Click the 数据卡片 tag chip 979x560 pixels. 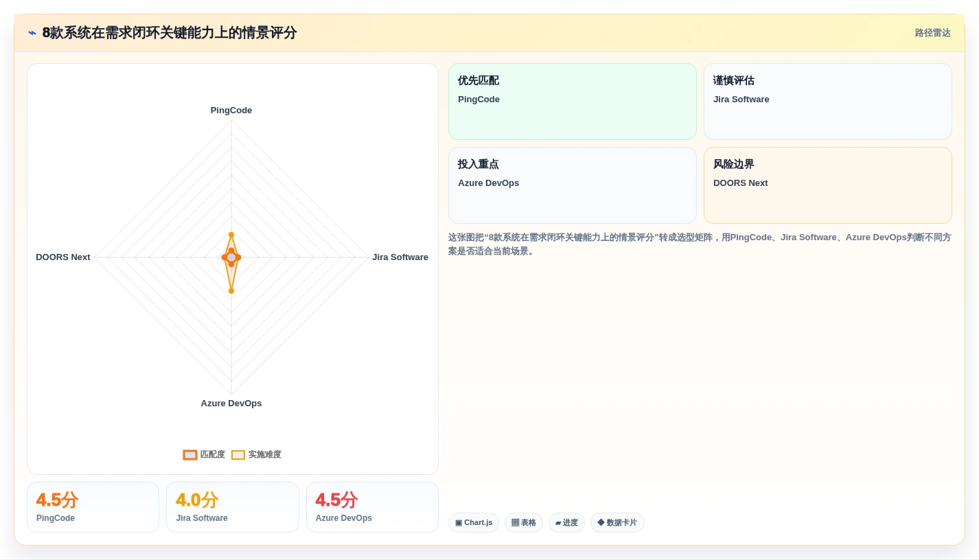tap(617, 523)
